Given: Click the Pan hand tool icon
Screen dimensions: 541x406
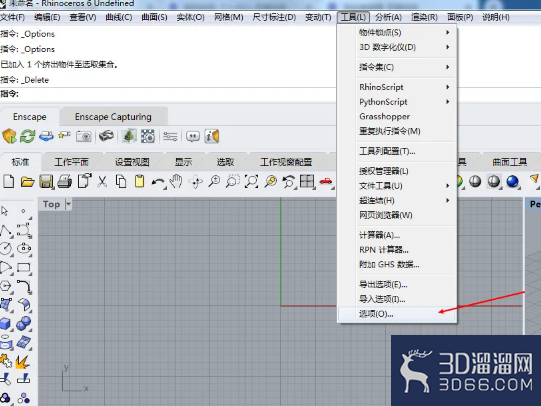Looking at the screenshot, I should pos(176,181).
